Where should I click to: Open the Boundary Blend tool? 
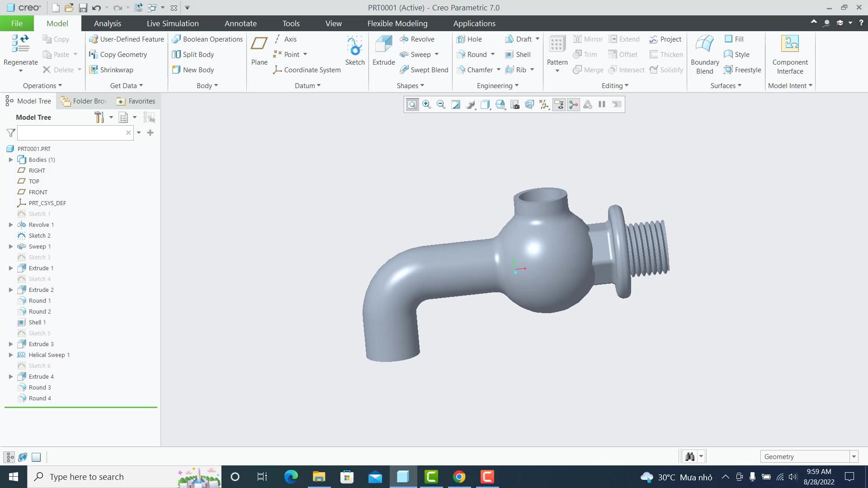click(704, 44)
